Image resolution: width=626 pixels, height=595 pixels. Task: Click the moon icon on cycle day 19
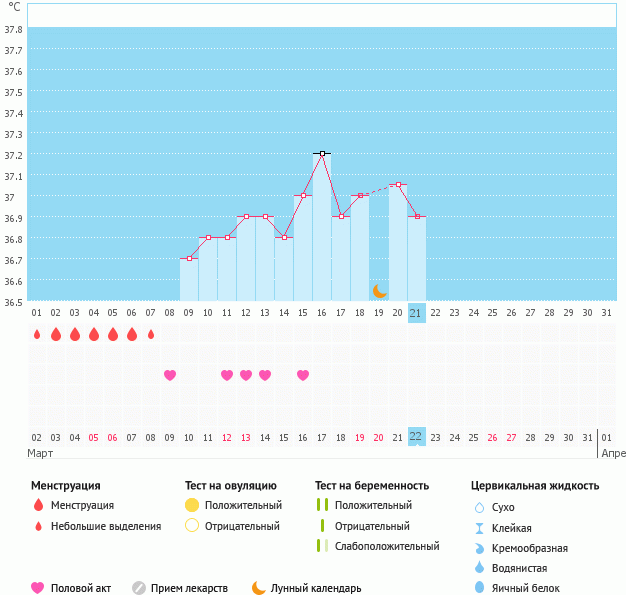(380, 291)
